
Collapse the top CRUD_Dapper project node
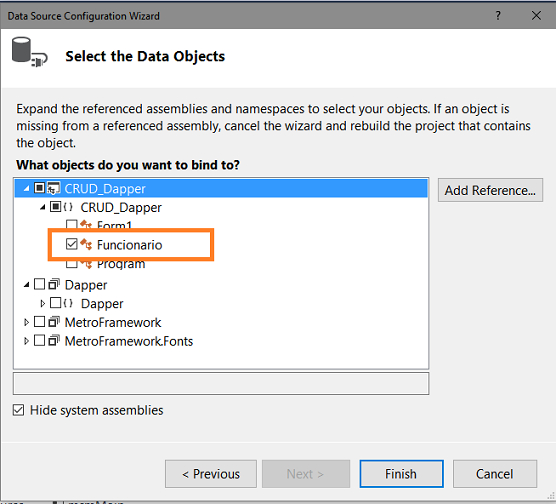[26, 189]
